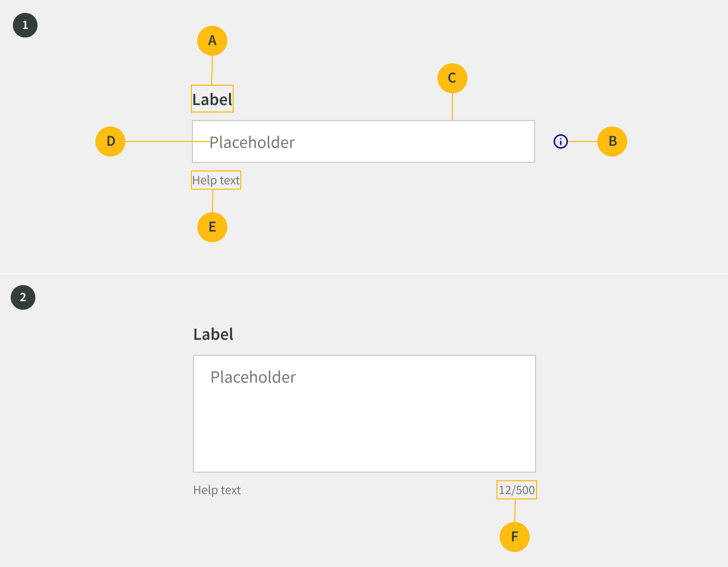The width and height of the screenshot is (728, 567).
Task: Click yellow annotation marker D
Action: pos(110,141)
